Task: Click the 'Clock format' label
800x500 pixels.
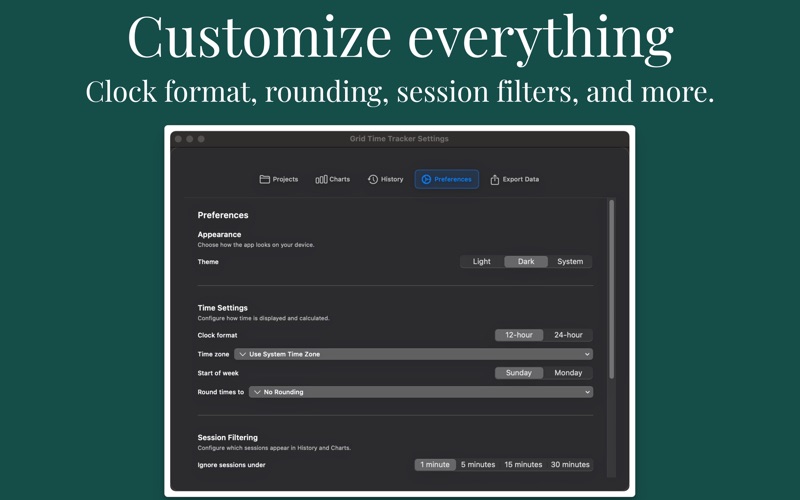Action: coord(217,335)
